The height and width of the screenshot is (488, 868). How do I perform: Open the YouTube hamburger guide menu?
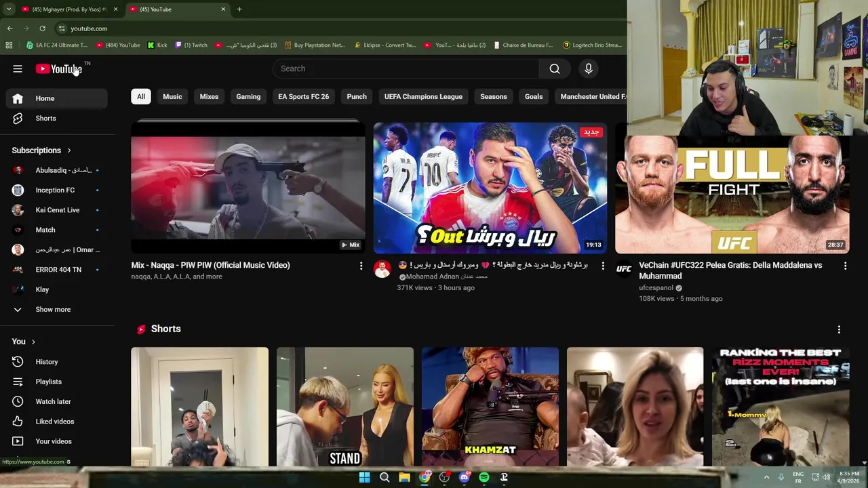coord(18,68)
